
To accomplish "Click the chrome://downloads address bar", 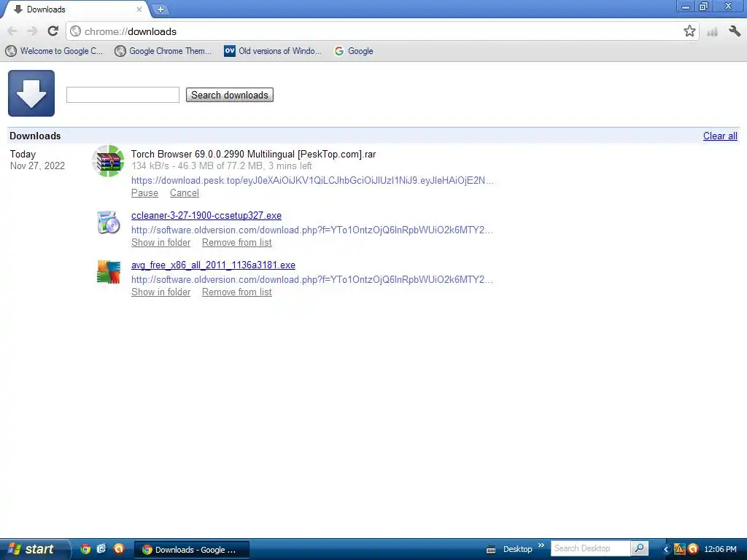I will pyautogui.click(x=381, y=31).
